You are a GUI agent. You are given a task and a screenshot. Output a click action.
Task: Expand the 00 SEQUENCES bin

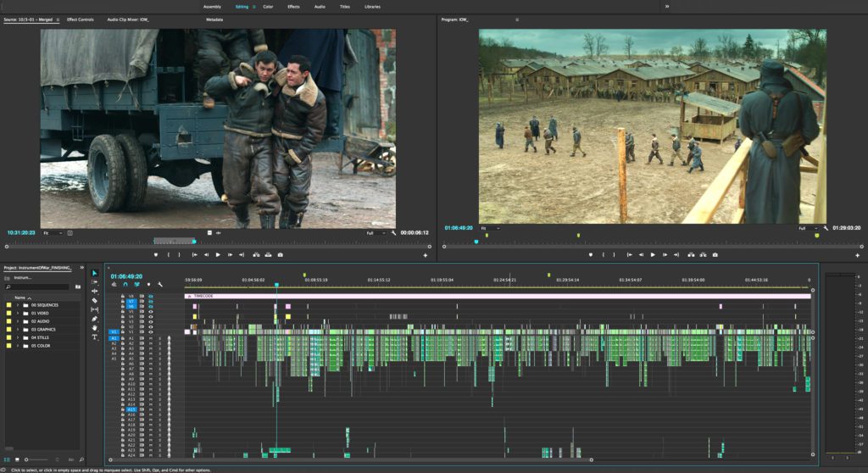tap(18, 305)
